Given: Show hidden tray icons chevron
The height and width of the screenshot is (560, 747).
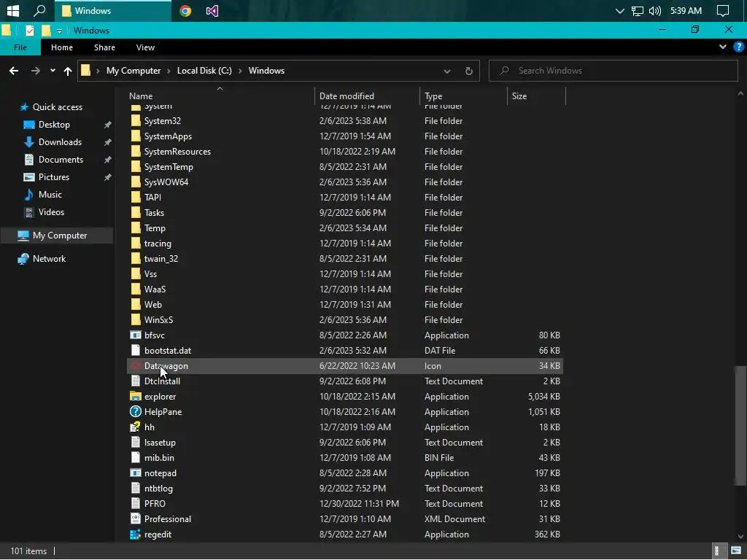Looking at the screenshot, I should click(x=620, y=10).
